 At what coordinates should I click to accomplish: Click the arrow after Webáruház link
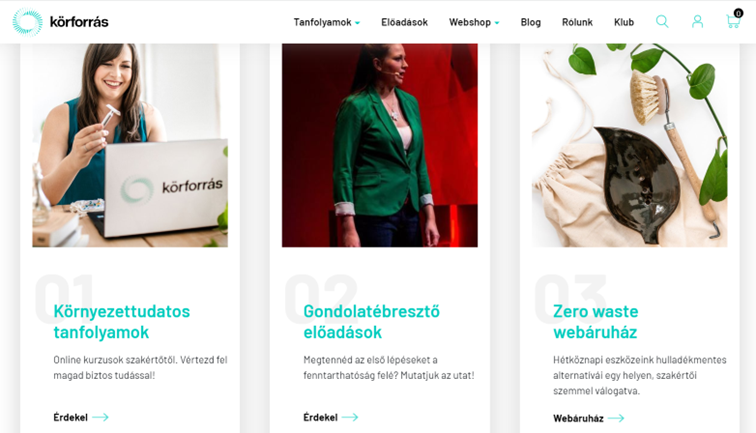pyautogui.click(x=616, y=419)
